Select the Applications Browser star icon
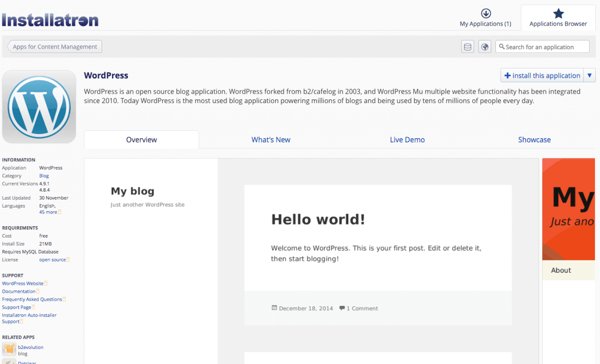The height and width of the screenshot is (364, 600). pyautogui.click(x=558, y=13)
